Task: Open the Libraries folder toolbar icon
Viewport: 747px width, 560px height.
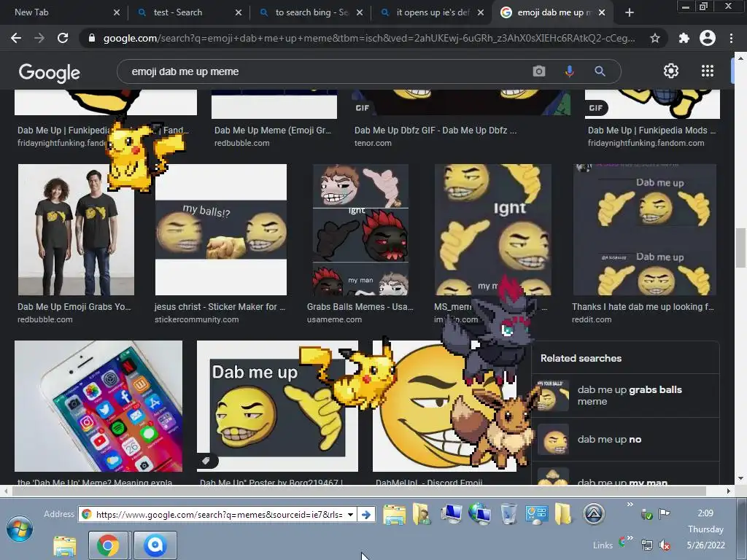Action: tap(395, 515)
